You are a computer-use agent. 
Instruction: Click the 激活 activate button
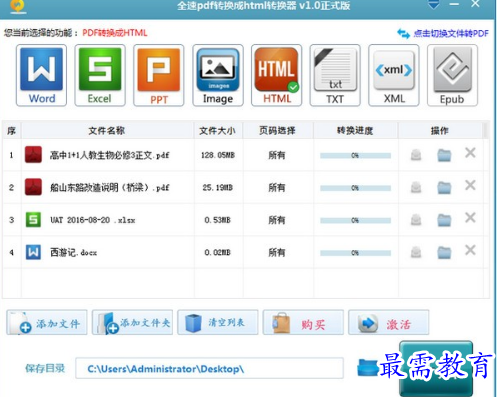[x=389, y=322]
